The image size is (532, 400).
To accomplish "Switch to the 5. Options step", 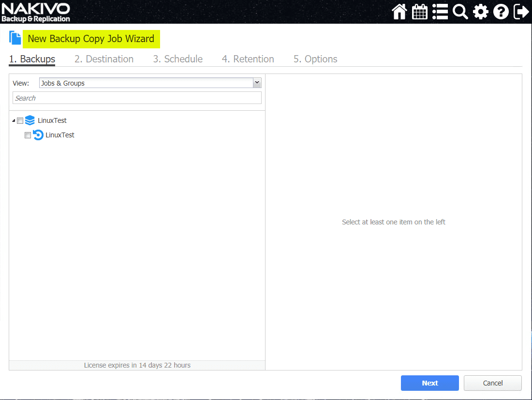I will tap(315, 59).
